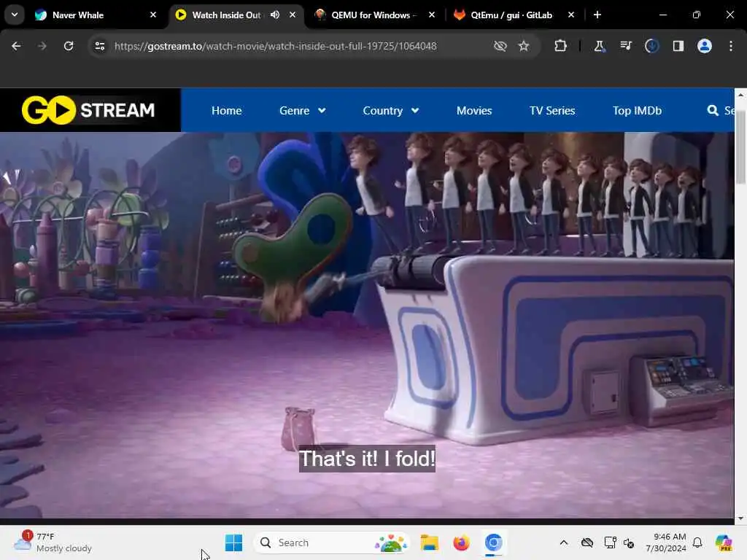
Task: Click the GoStream logo
Action: point(88,110)
